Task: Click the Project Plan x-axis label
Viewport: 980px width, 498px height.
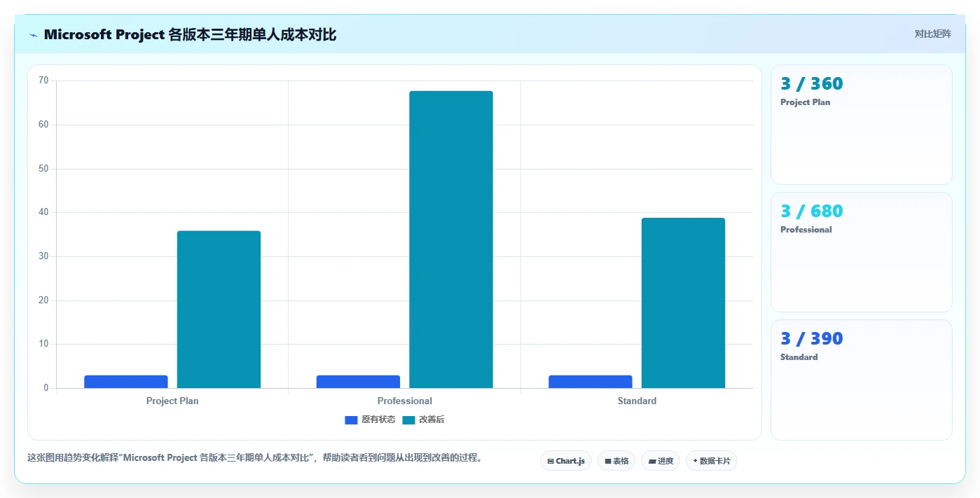Action: (172, 401)
